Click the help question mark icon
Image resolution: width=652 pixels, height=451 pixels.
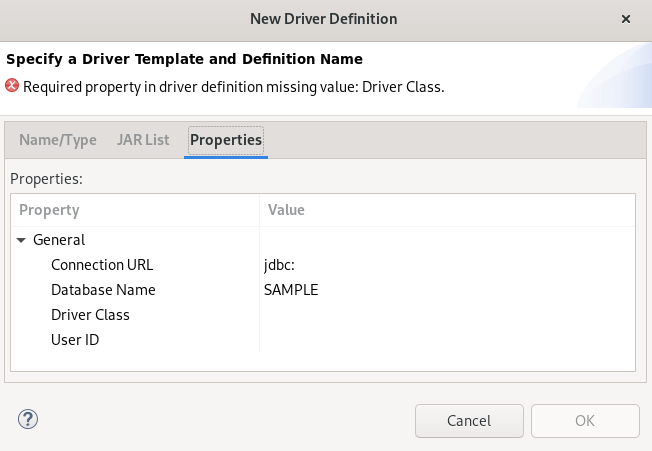28,420
